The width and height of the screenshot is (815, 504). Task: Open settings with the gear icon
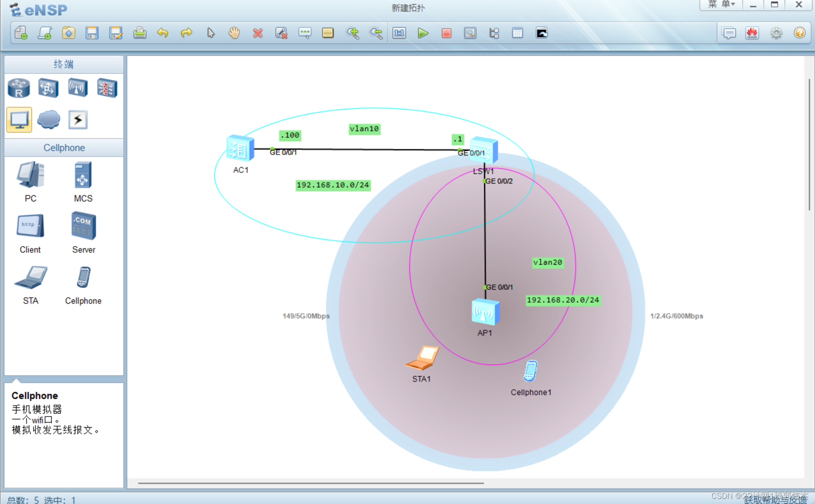coord(776,33)
